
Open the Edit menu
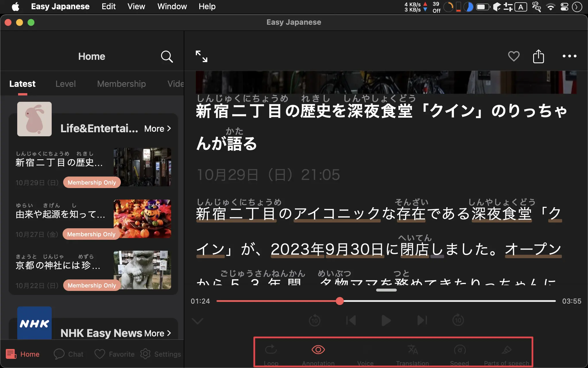pos(109,6)
